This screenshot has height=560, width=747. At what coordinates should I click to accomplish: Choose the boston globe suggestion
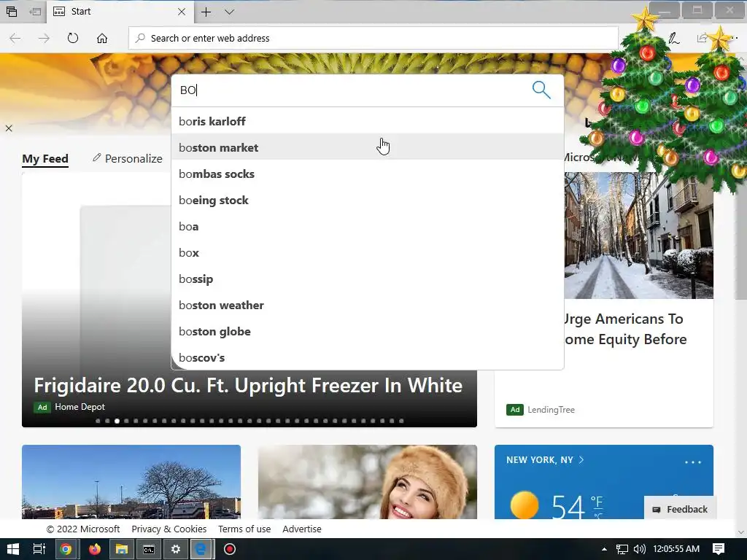tap(368, 331)
